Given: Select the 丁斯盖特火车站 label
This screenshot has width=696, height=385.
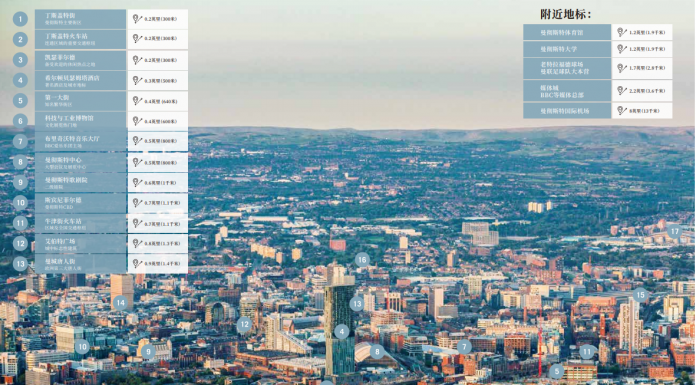Looking at the screenshot, I should tap(66, 36).
